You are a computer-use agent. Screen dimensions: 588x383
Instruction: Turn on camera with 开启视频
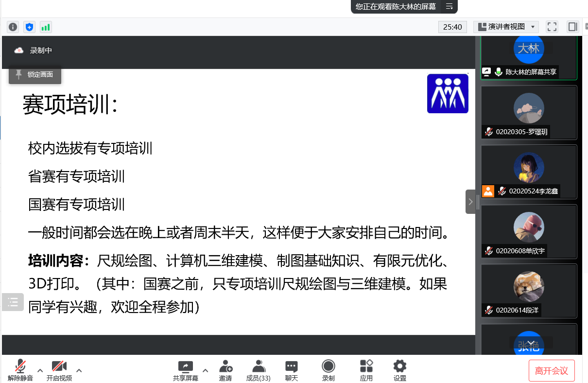(x=59, y=370)
